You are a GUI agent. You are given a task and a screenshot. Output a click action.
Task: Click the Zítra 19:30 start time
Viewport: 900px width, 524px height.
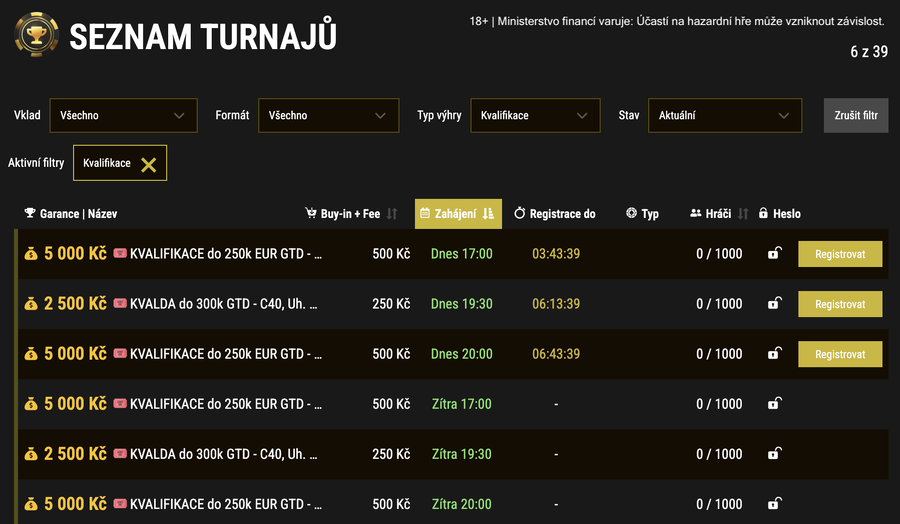pyautogui.click(x=461, y=454)
